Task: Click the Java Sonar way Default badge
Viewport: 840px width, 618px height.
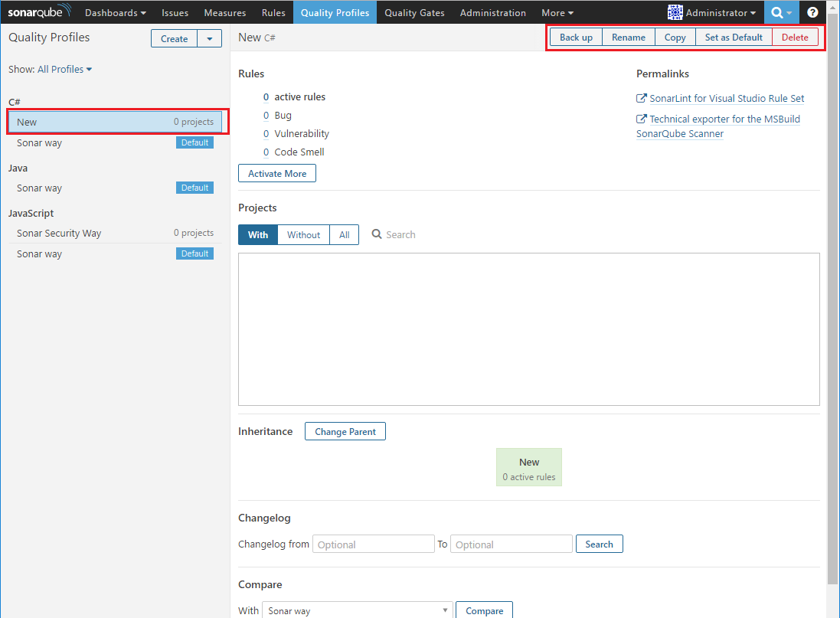Action: pyautogui.click(x=194, y=188)
